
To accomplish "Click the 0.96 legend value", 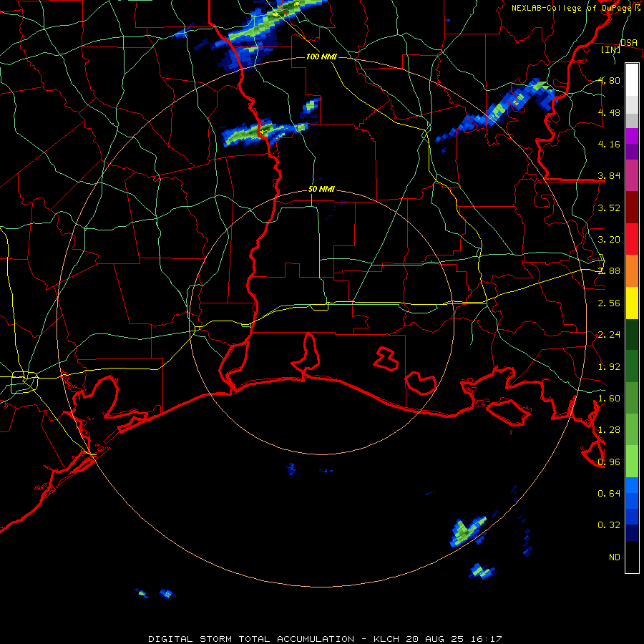I will [609, 462].
